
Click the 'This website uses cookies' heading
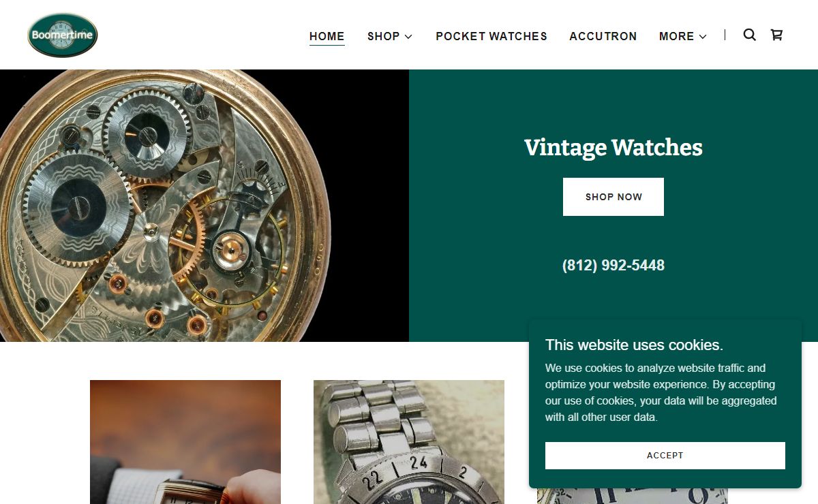tap(634, 345)
